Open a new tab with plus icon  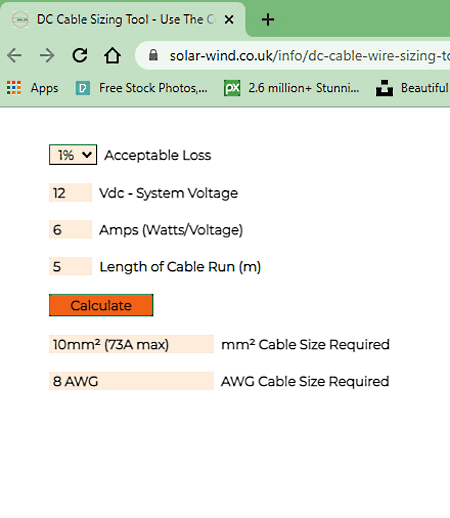pos(268,20)
